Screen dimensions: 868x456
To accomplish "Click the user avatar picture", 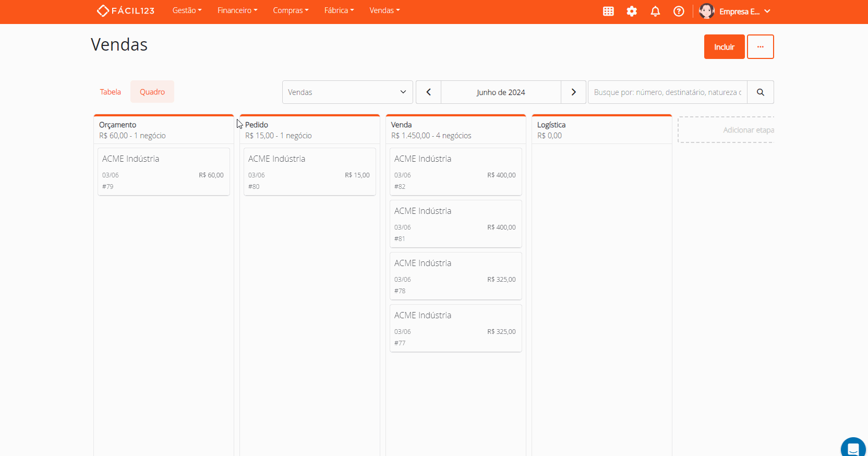I will point(706,11).
